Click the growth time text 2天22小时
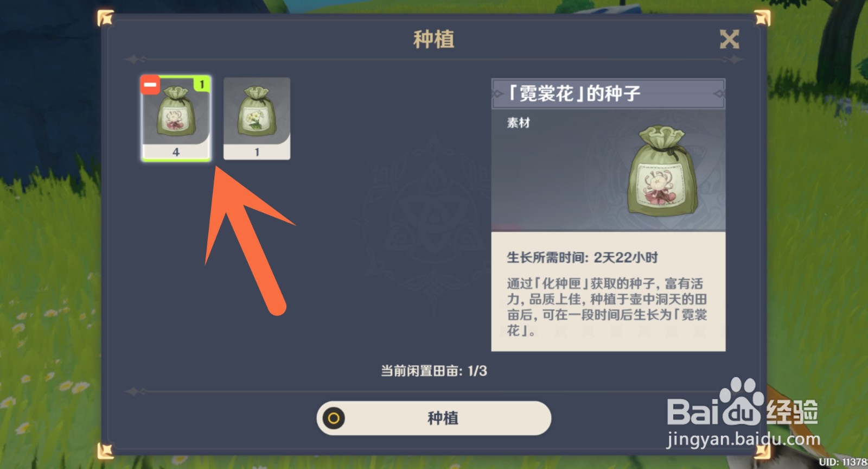The height and width of the screenshot is (469, 868). (626, 257)
